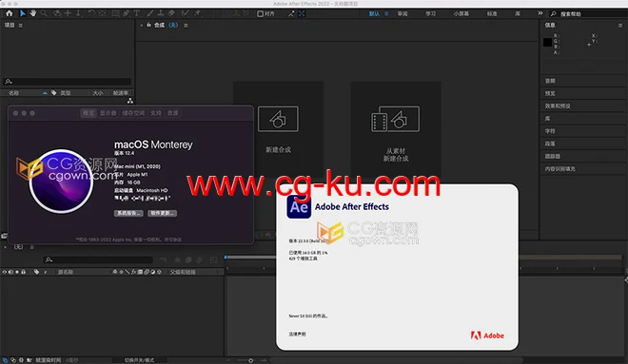Select the Roto Brush tool
Viewport: 628px width, 364px height.
click(x=185, y=13)
